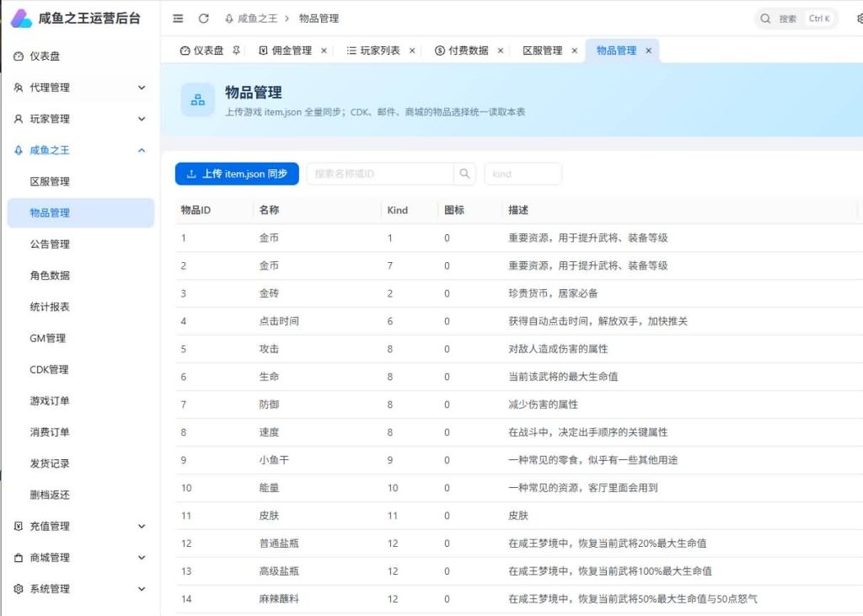This screenshot has width=863, height=616.
Task: Expand the 充值管理 sidebar menu
Action: click(x=80, y=527)
